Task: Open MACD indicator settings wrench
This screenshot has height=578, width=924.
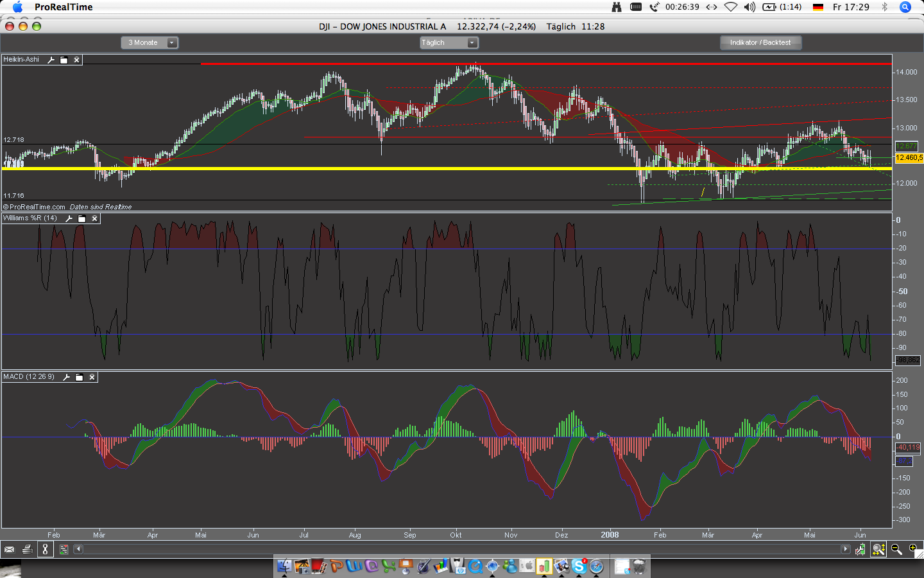Action: tap(66, 377)
